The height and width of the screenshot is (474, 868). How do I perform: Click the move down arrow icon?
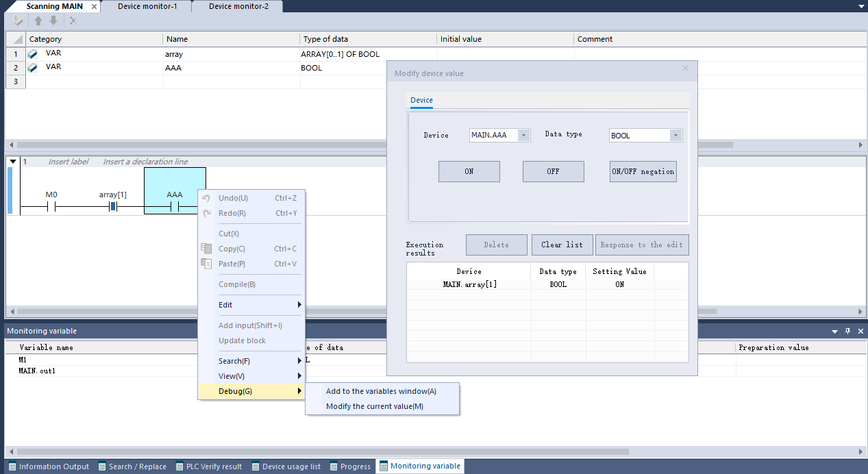(x=53, y=21)
